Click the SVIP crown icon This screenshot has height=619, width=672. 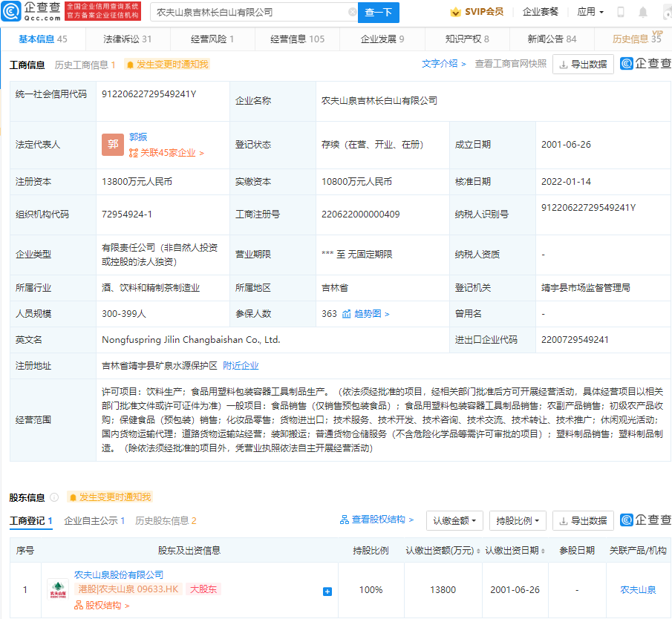(455, 12)
